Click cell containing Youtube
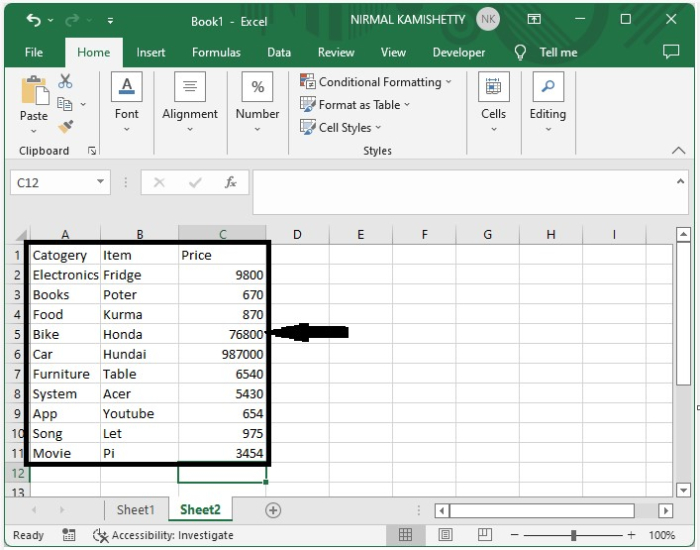This screenshot has width=700, height=550. point(139,413)
